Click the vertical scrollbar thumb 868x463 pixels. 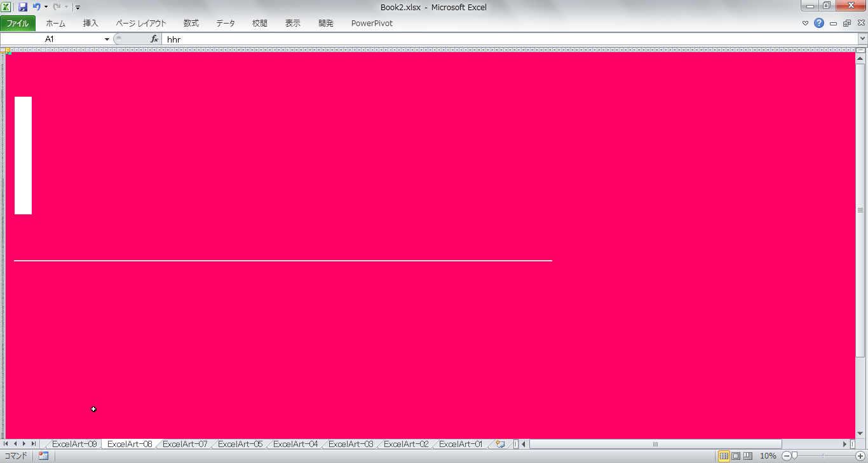(x=860, y=210)
